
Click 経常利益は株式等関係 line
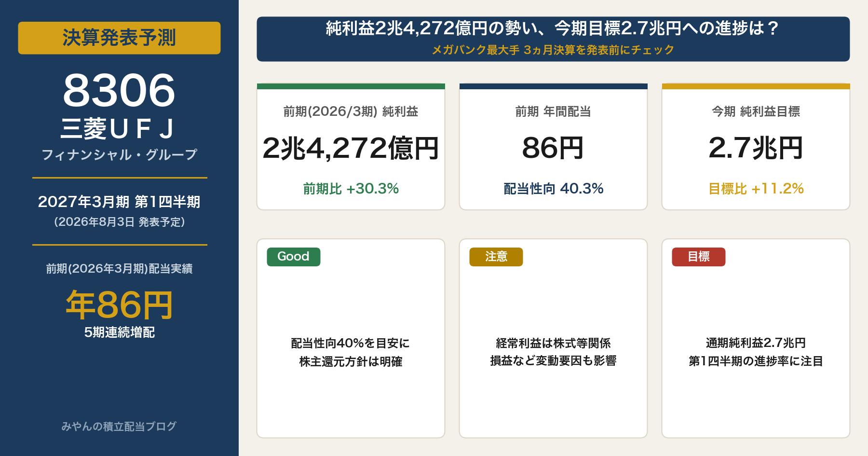pos(553,343)
